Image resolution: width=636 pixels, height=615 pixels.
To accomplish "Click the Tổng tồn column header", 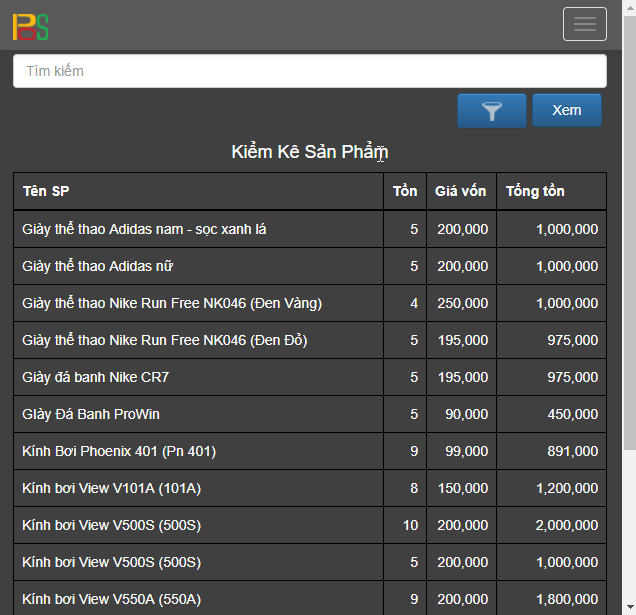I will coord(535,191).
